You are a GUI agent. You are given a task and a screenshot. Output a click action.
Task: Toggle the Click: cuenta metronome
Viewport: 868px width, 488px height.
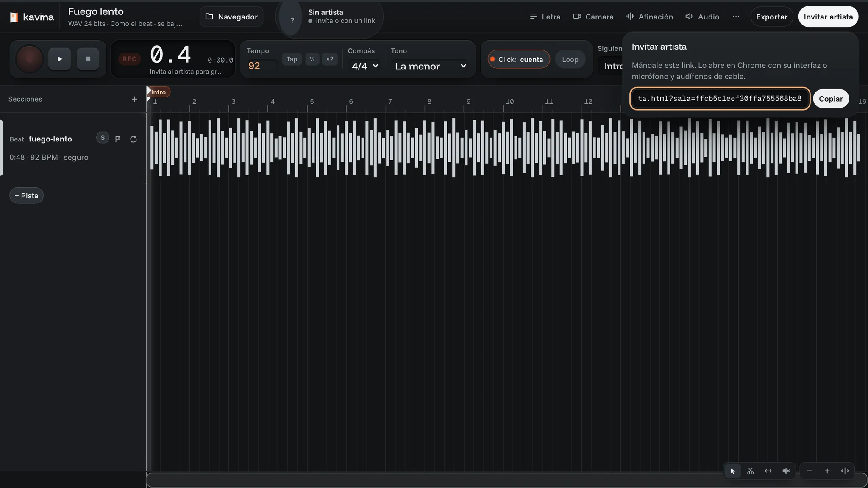519,59
